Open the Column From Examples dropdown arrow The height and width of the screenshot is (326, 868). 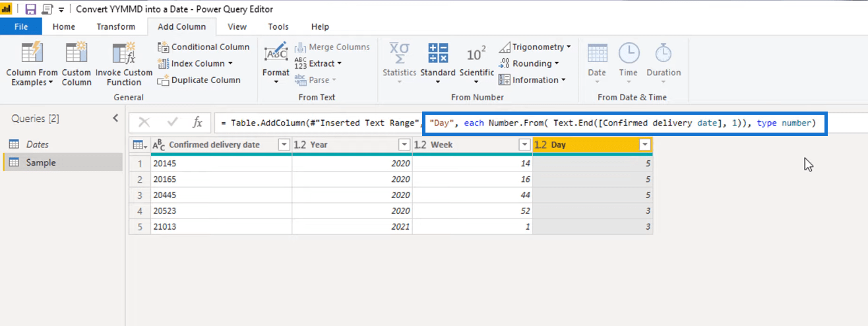51,82
